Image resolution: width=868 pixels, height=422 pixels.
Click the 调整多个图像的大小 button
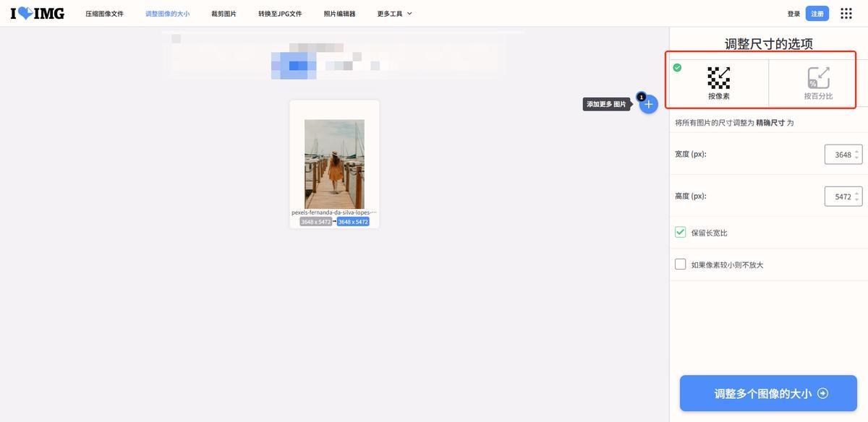coord(767,394)
